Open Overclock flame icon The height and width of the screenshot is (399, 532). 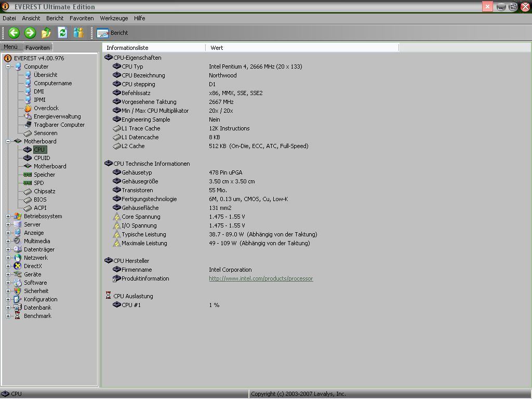tap(28, 108)
